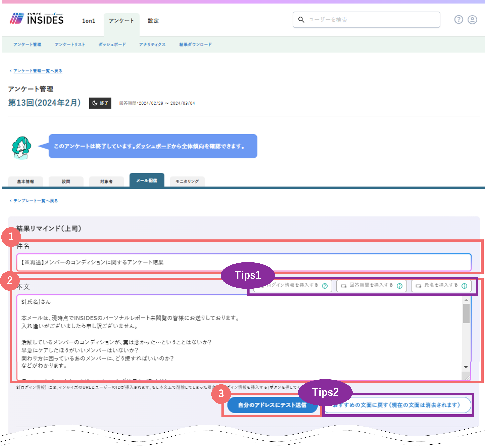488x448 pixels.
Task: Switch to the モニタリング tab
Action: 187,182
